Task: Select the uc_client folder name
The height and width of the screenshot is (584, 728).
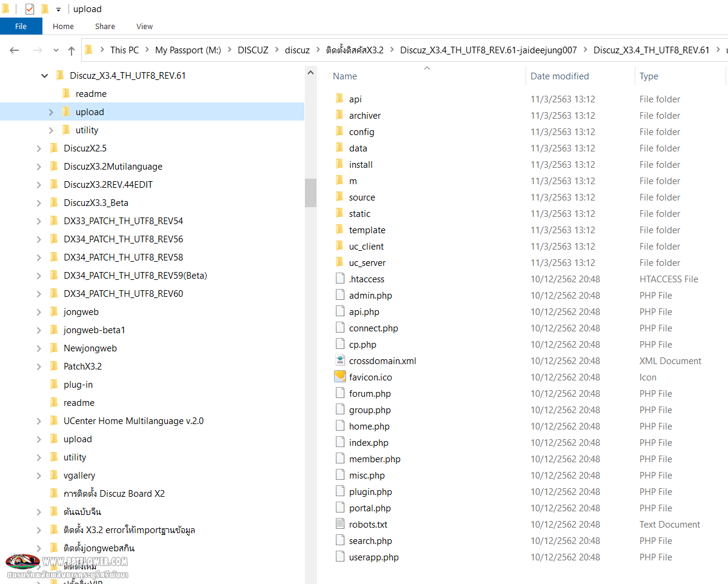Action: pyautogui.click(x=366, y=246)
